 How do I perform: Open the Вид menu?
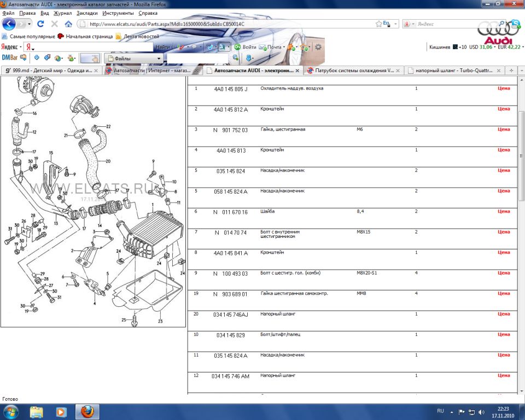pos(44,13)
